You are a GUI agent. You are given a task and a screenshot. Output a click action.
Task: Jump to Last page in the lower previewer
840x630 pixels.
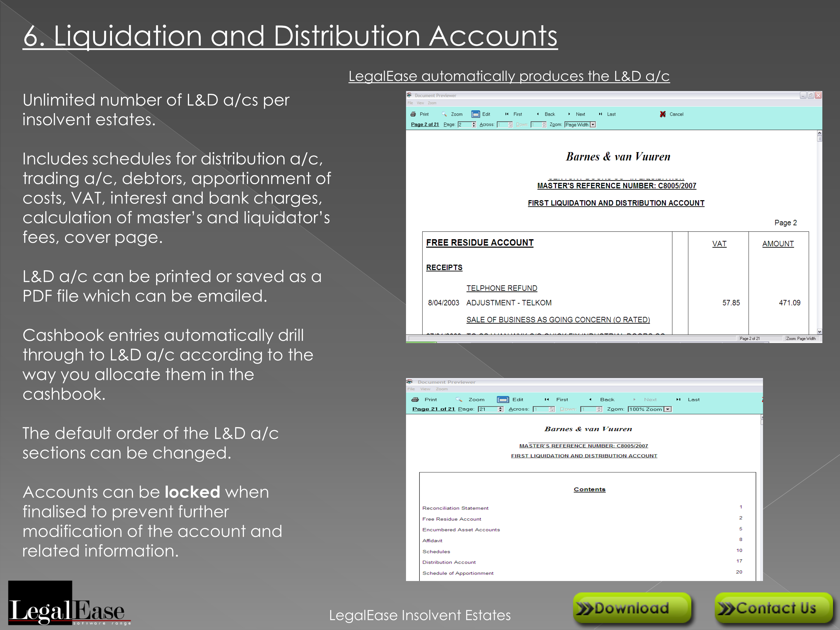point(678,400)
